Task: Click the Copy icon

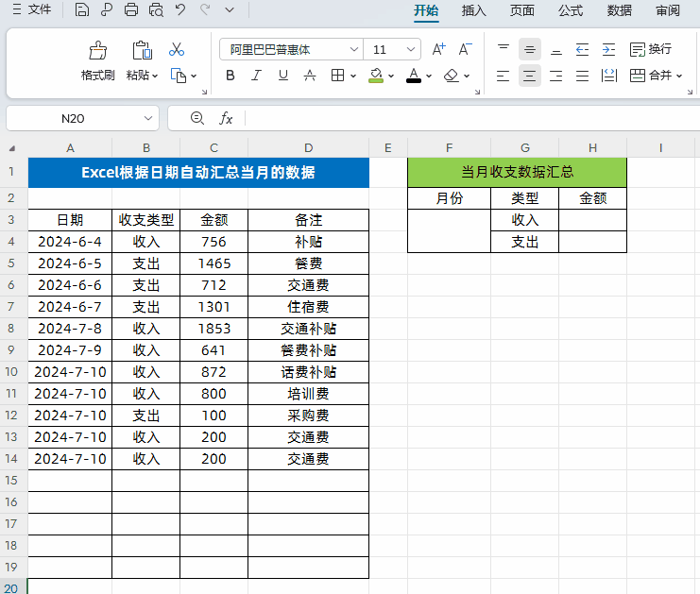Action: click(179, 76)
